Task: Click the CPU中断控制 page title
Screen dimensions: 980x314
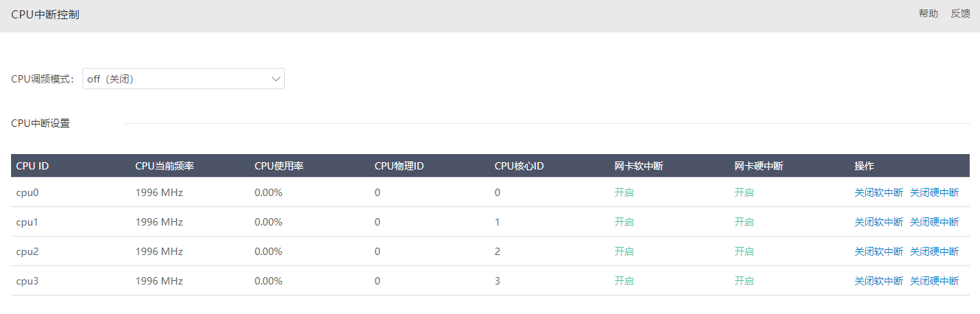Action: (x=45, y=15)
